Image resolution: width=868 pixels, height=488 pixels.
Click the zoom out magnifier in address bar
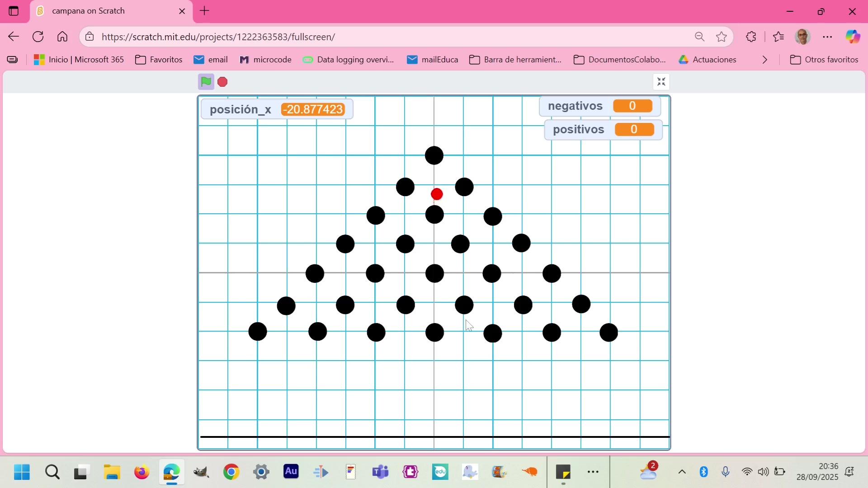[699, 37]
